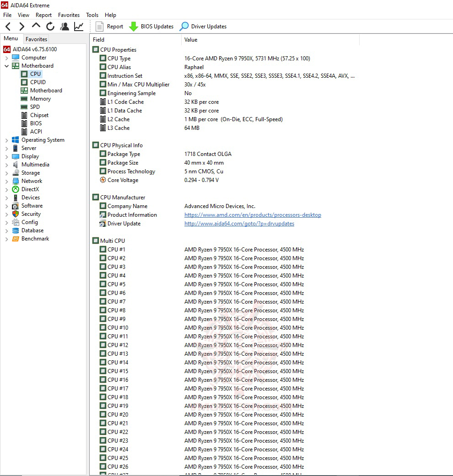Select the CPU #16 row

click(x=225, y=380)
